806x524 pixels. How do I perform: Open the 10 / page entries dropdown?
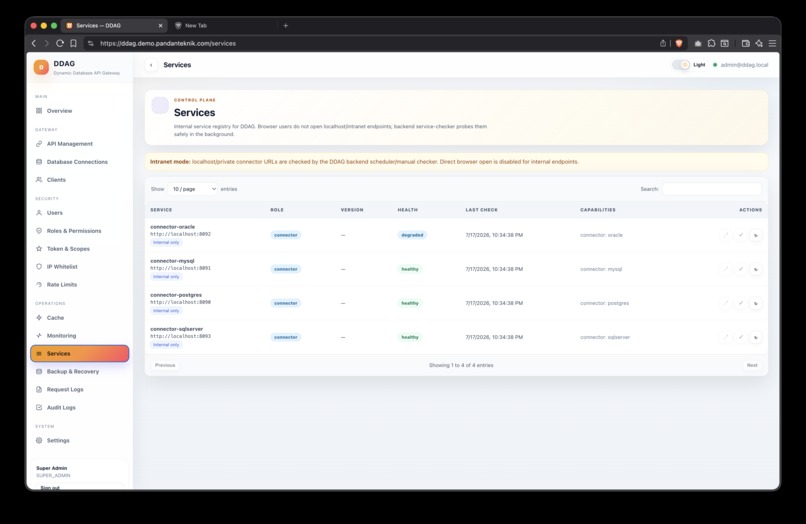click(193, 189)
